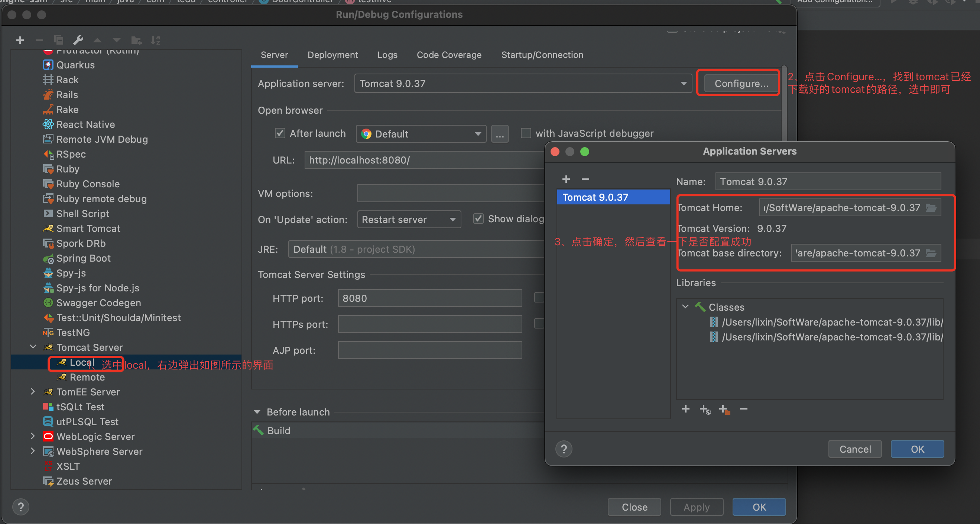Open the Application server dropdown
This screenshot has height=524, width=980.
523,83
